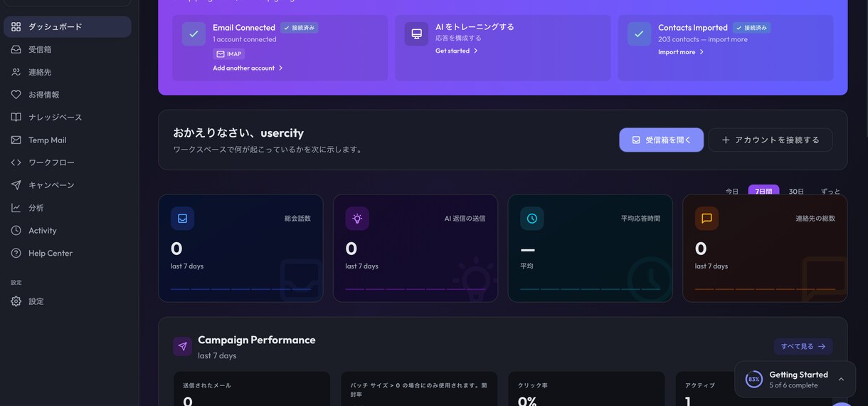868x406 pixels.
Task: Click Contacts Imported checkmark icon
Action: pyautogui.click(x=639, y=34)
